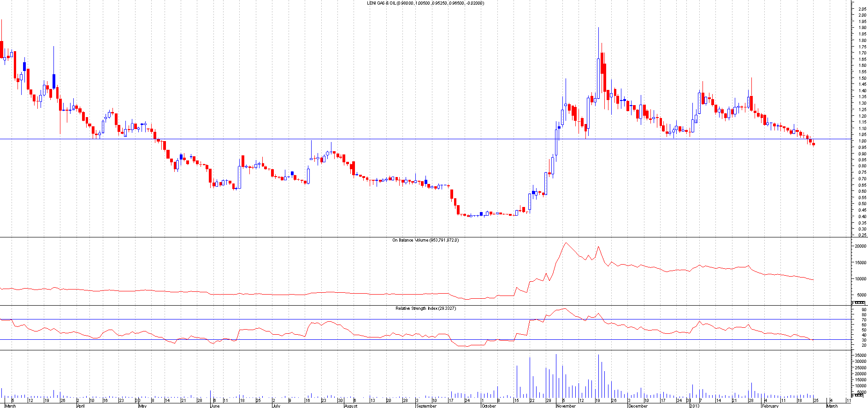Click the August label on date axis

pyautogui.click(x=351, y=406)
